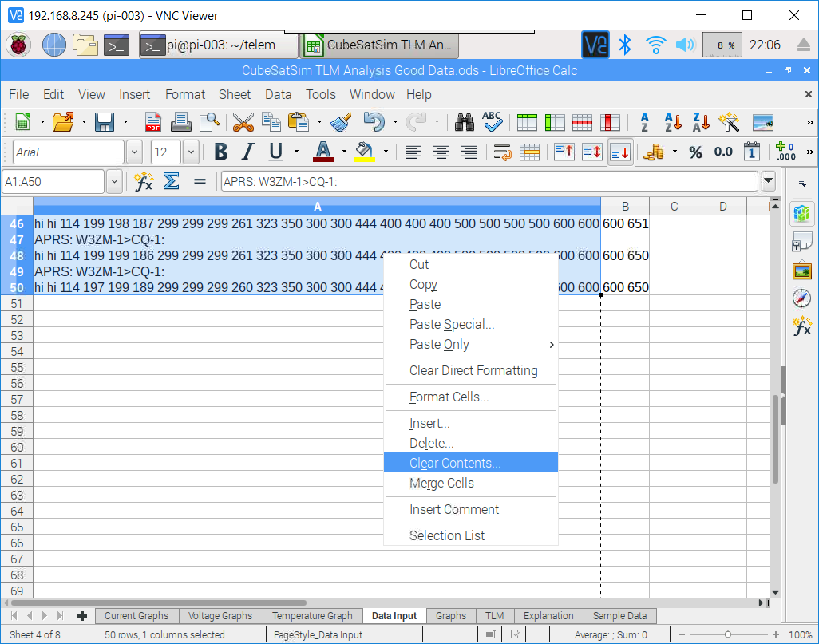Open the font size dropdown

point(190,152)
